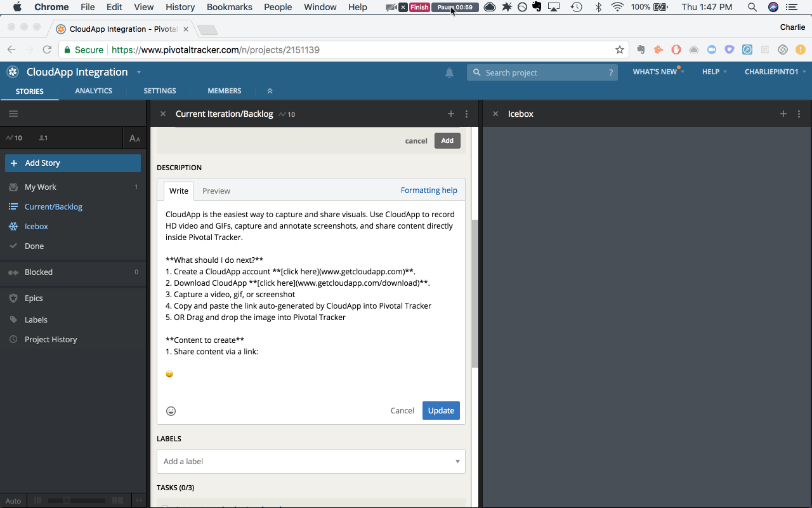Click the Add Story button
The height and width of the screenshot is (508, 812).
click(x=73, y=163)
